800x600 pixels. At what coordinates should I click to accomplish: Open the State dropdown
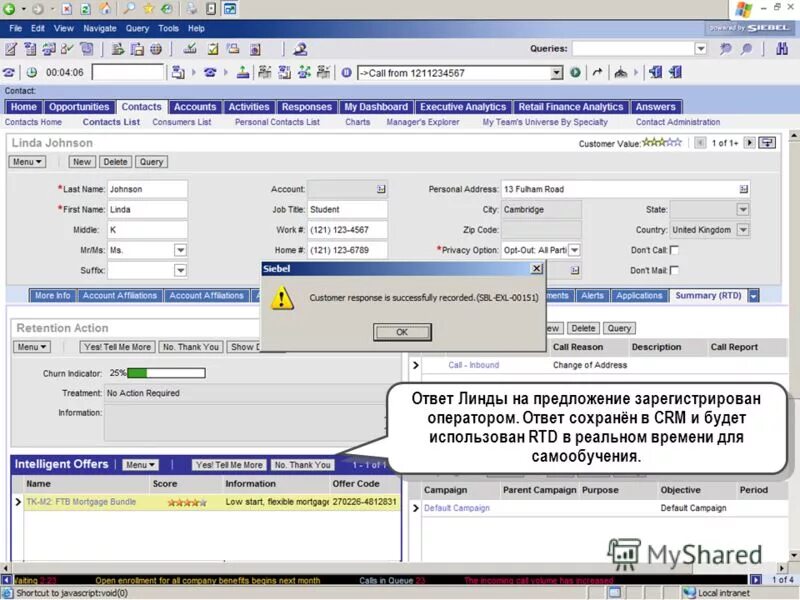coord(743,209)
